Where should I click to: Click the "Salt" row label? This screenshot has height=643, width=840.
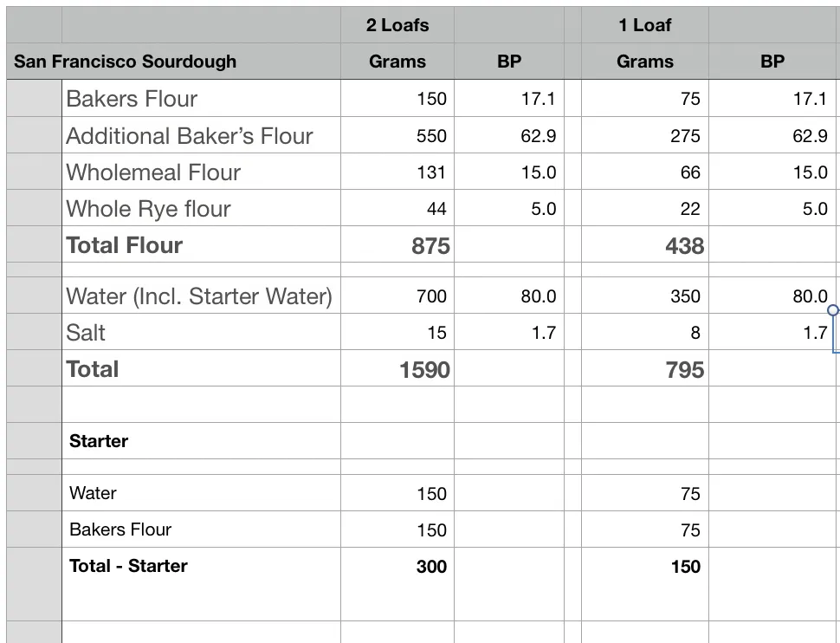click(86, 333)
